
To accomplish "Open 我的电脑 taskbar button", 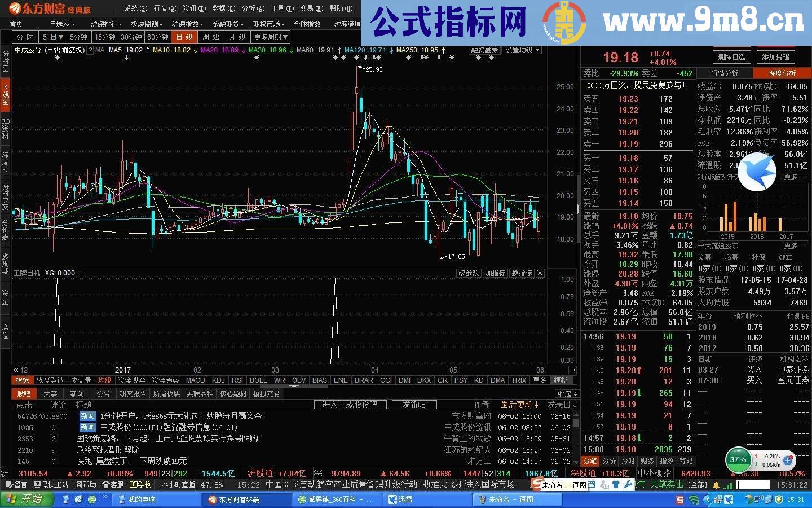I will coord(156,500).
